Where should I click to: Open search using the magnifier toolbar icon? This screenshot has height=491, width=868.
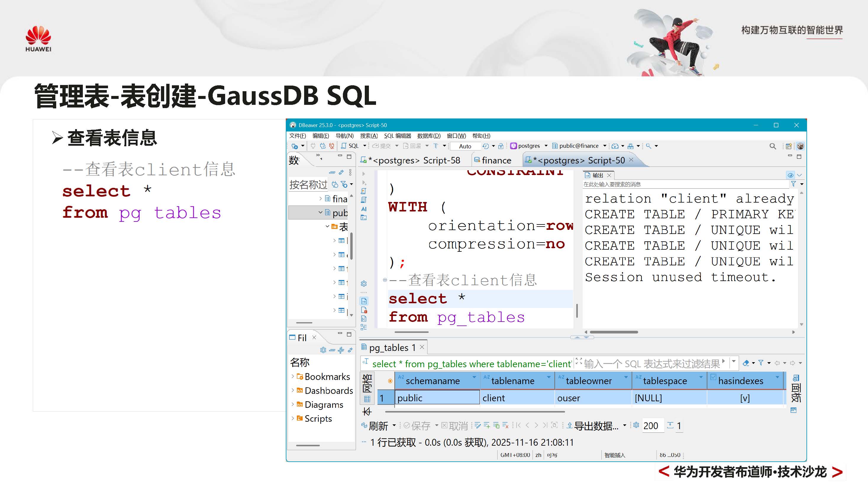pos(773,146)
